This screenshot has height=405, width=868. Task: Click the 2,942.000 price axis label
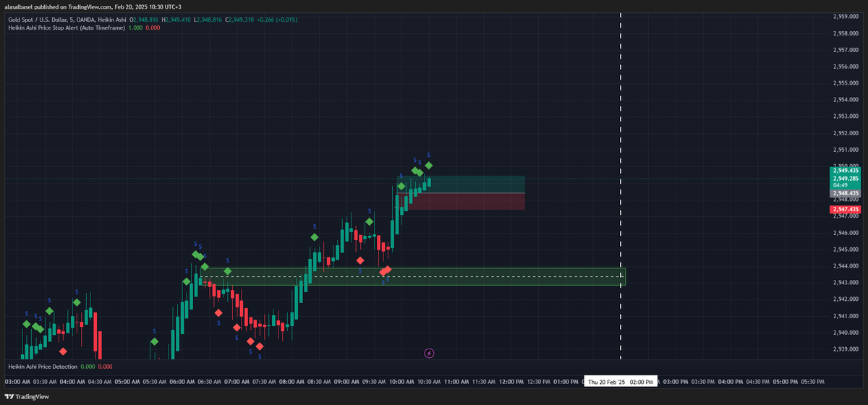tap(846, 299)
